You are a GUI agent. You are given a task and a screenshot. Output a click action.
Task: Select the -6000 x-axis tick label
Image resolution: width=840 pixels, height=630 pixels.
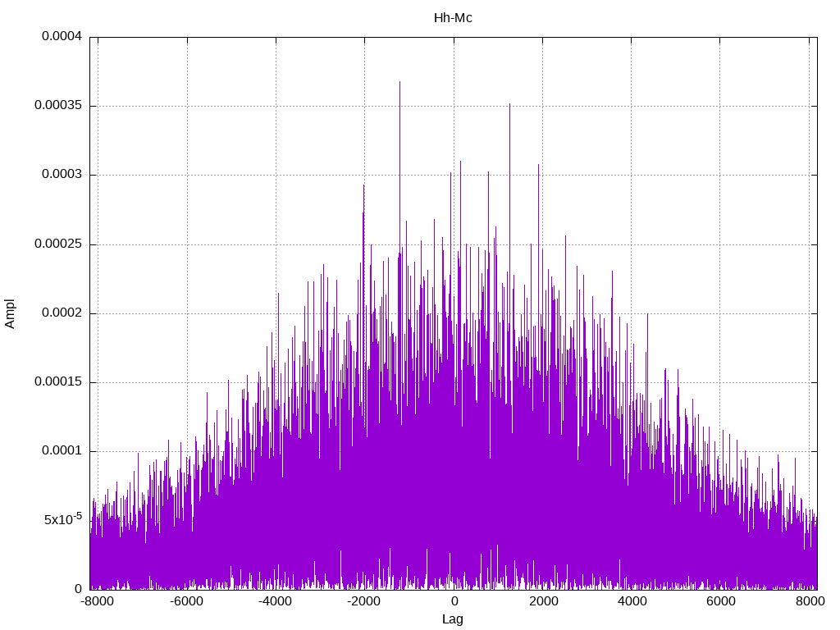pos(186,601)
